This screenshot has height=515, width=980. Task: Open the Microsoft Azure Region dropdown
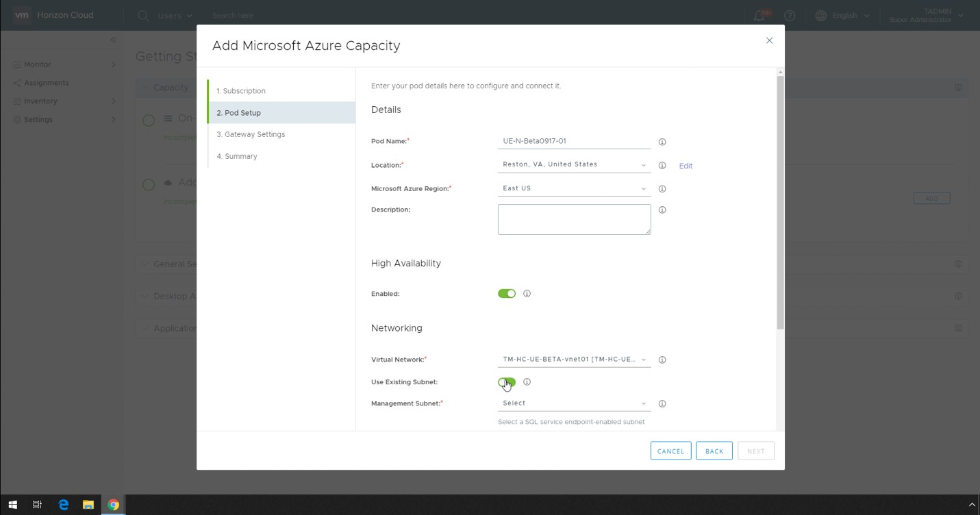pyautogui.click(x=574, y=188)
